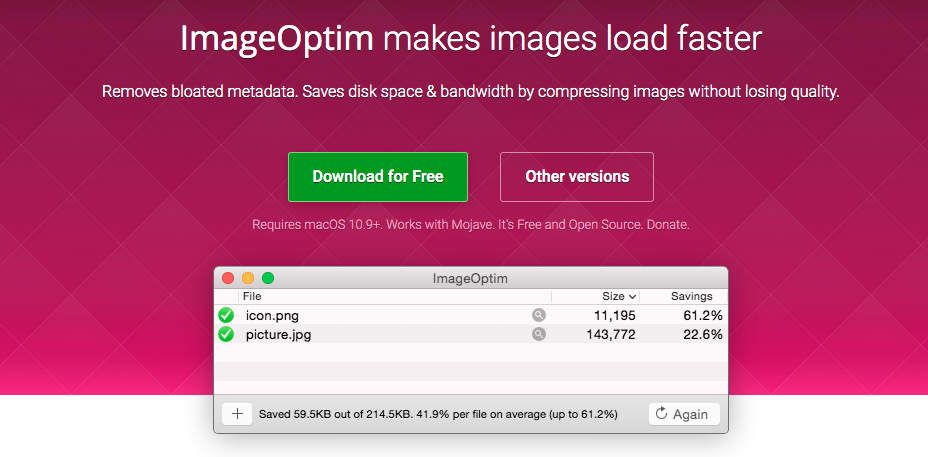Click the 61.2% savings value

[703, 316]
